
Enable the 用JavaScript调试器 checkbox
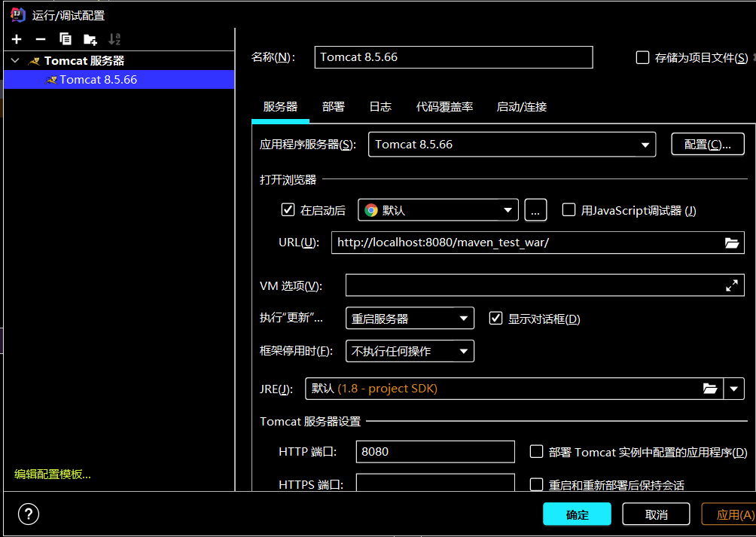pos(569,210)
